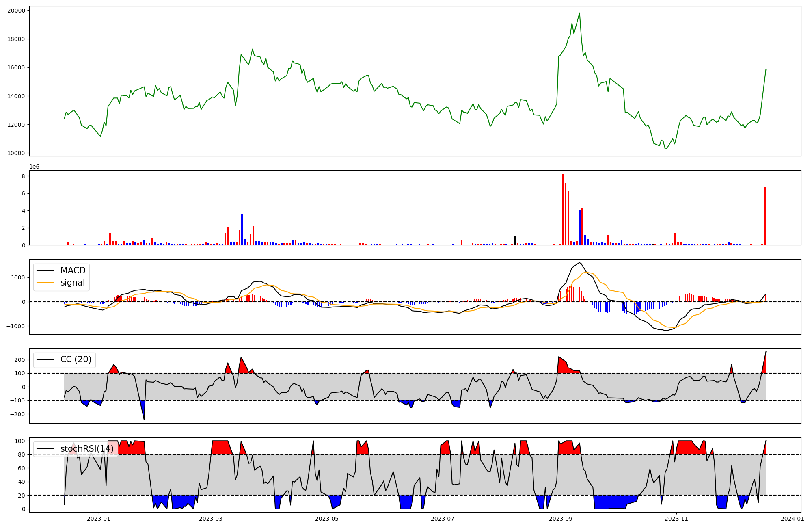Click the tallest red volume bar
Screen dimensions: 812x528
click(x=562, y=209)
